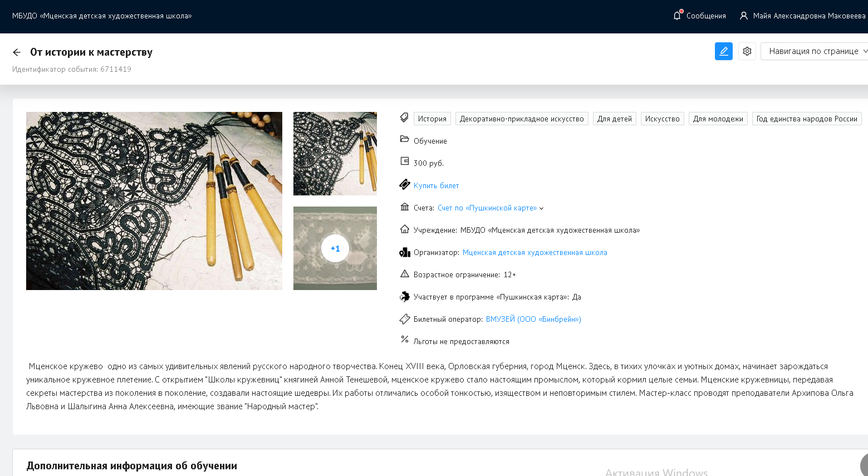
Task: Click the Купить билет link
Action: 436,185
